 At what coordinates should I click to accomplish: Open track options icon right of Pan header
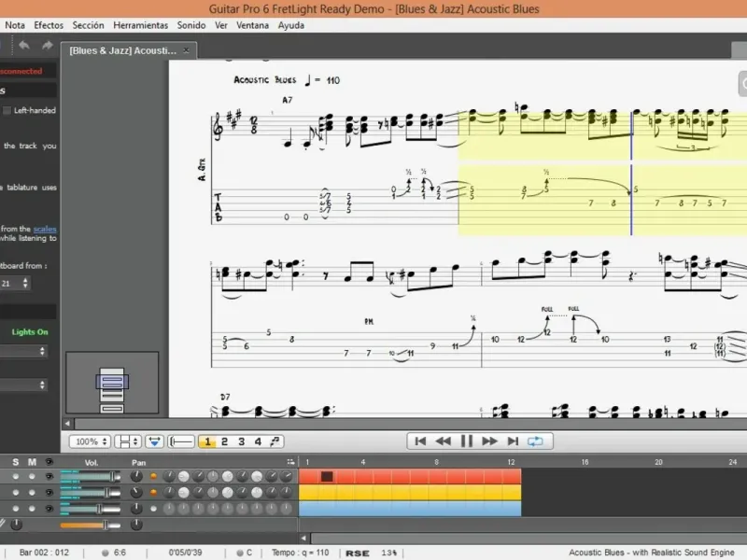pyautogui.click(x=290, y=462)
